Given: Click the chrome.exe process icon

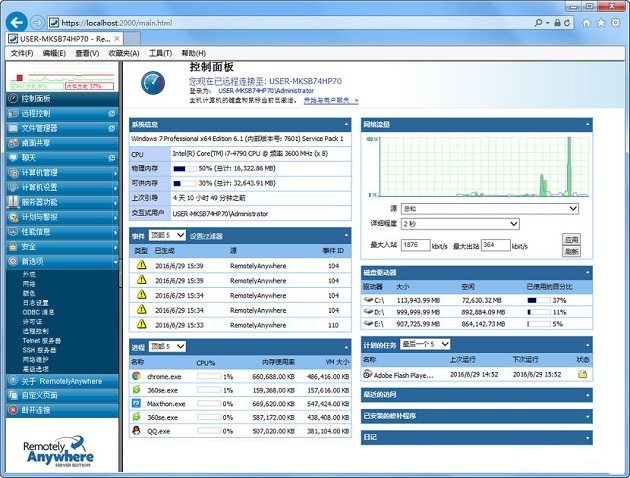Looking at the screenshot, I should click(137, 376).
